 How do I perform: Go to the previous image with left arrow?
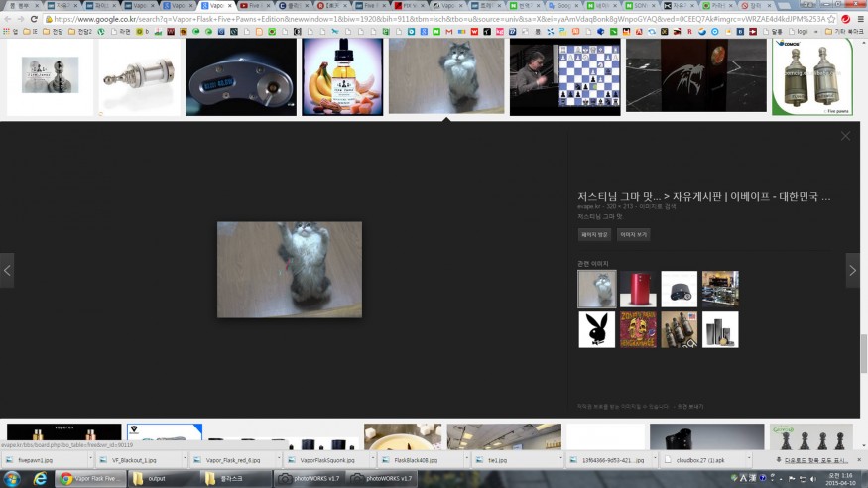[x=7, y=270]
